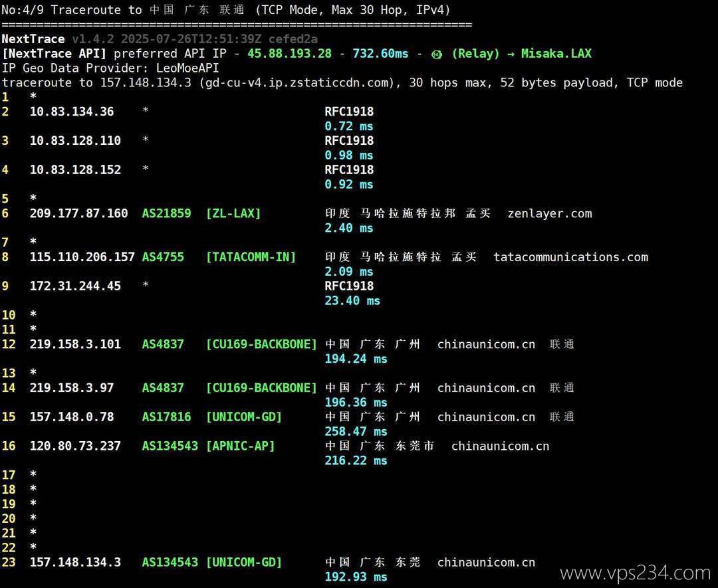Click [CU169-BACKBONE] tag on hop 14

pos(261,388)
